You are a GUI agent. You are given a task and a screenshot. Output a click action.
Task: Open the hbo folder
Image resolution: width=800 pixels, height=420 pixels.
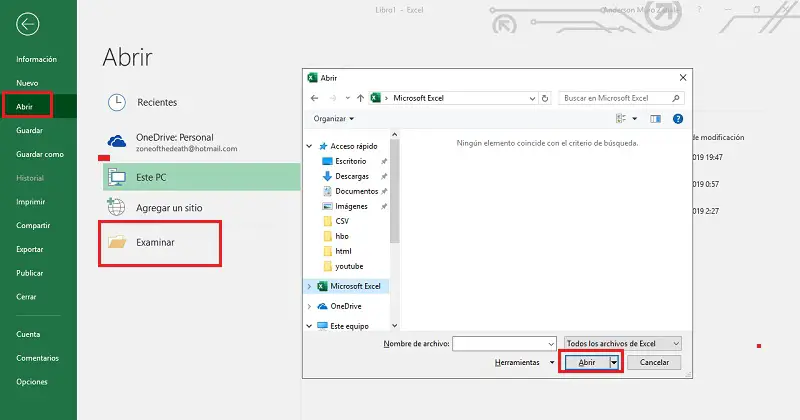click(x=342, y=236)
